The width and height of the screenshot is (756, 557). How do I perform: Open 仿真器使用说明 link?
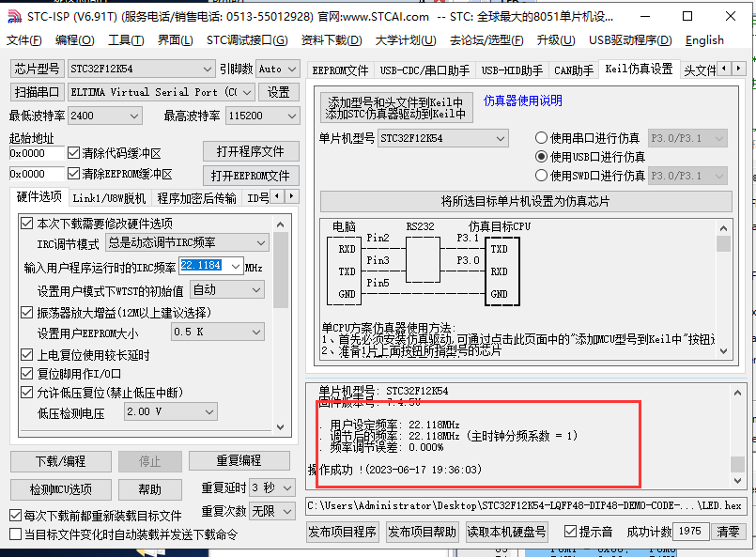coord(523,101)
